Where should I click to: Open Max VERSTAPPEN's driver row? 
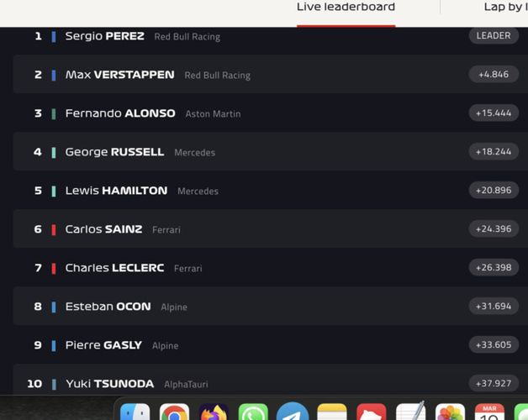coord(271,74)
